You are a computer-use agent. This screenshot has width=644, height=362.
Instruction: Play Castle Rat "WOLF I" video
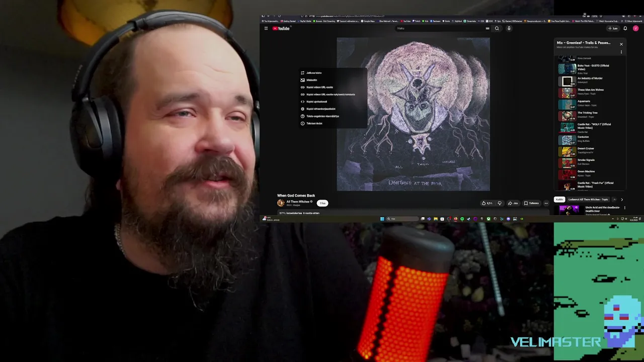click(591, 127)
